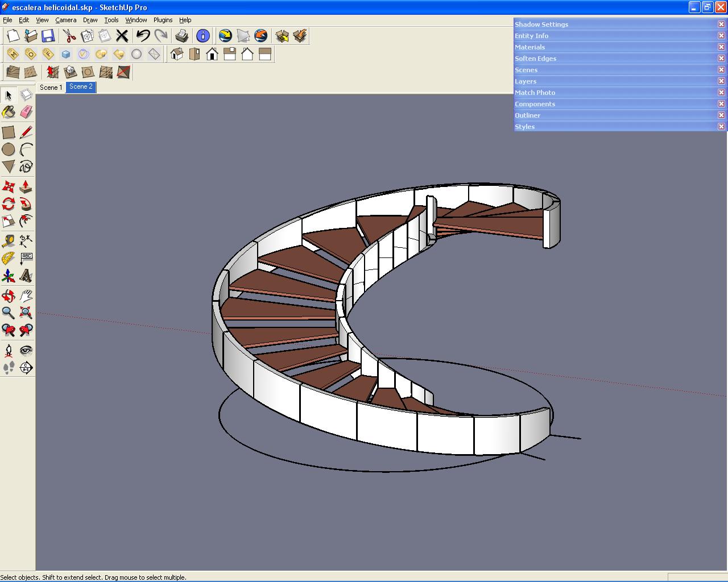The width and height of the screenshot is (728, 582).
Task: Toggle terrain in the Google toolbar
Action: (243, 35)
